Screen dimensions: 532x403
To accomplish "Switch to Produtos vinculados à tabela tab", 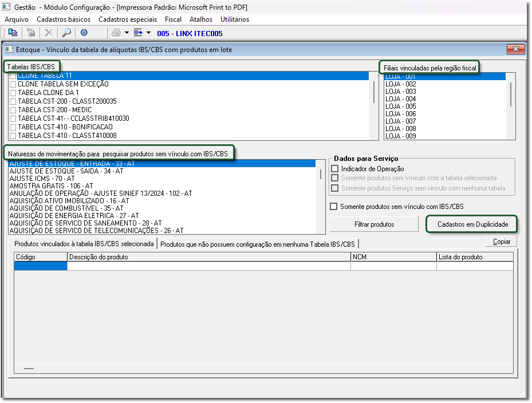I will [x=84, y=244].
